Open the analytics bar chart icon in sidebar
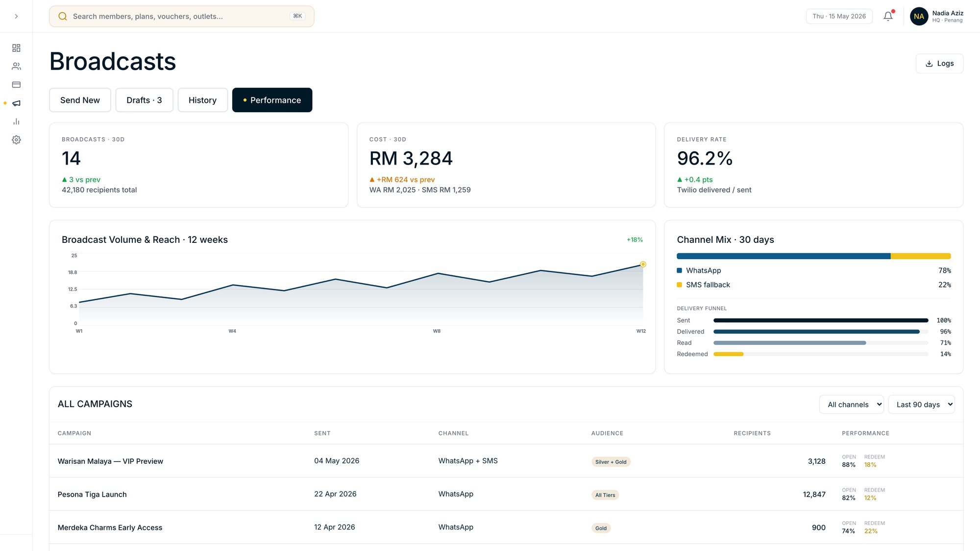Image resolution: width=980 pixels, height=551 pixels. 16,121
